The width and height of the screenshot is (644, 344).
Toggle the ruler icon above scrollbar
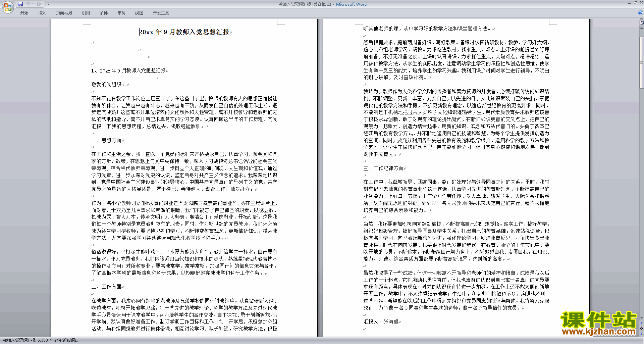642,23
